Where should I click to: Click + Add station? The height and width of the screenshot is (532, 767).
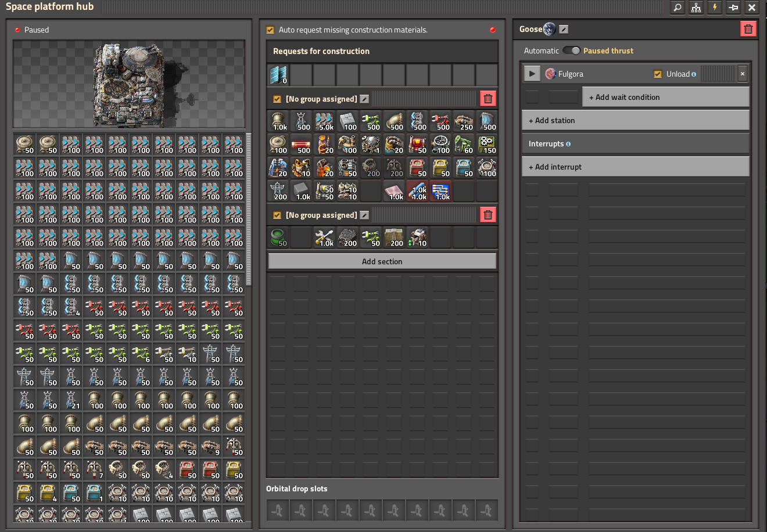(636, 120)
